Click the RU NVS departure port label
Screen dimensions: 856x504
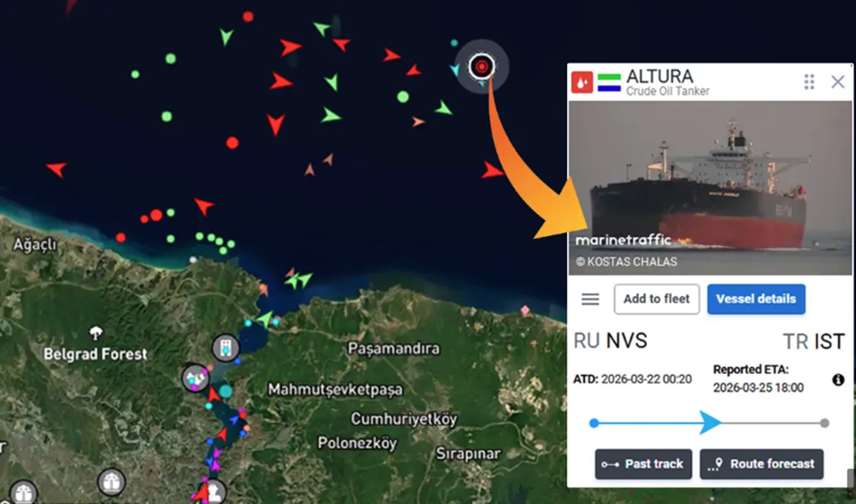(x=610, y=341)
